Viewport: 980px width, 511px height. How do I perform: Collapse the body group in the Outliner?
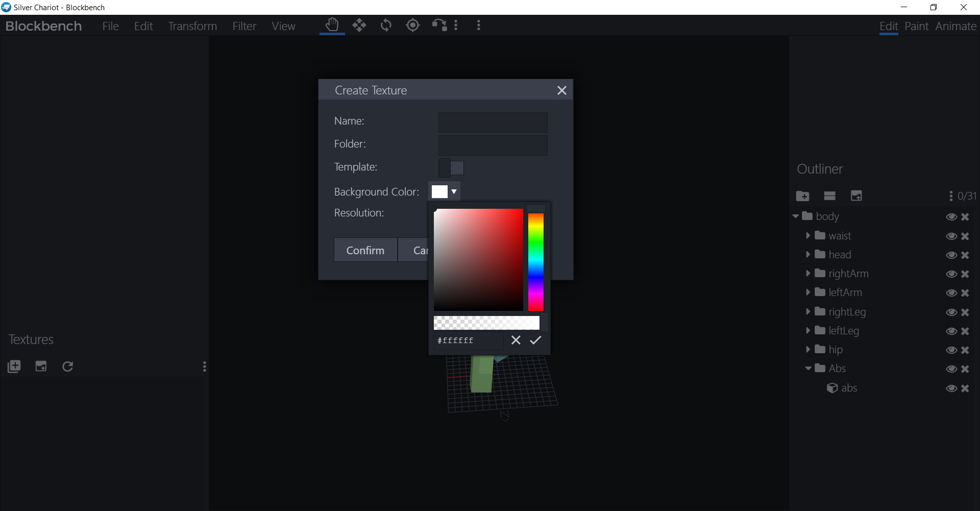tap(795, 216)
